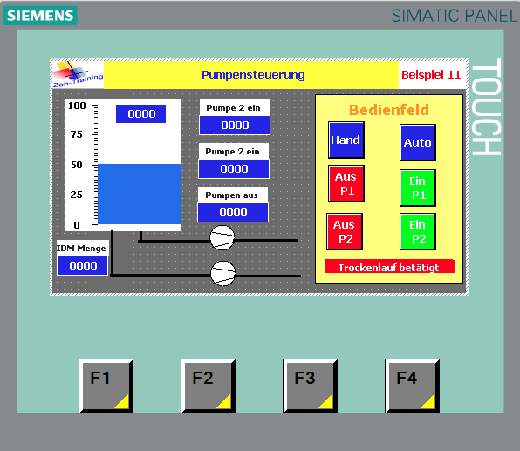
Task: Click the Zeh-Training logo in header
Action: (x=78, y=74)
